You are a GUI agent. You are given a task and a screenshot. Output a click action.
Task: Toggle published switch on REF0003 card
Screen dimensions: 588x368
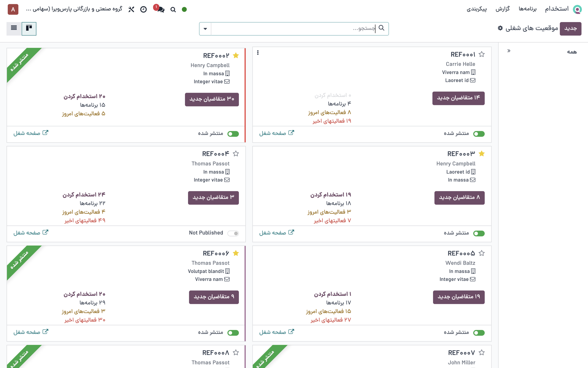coord(479,234)
